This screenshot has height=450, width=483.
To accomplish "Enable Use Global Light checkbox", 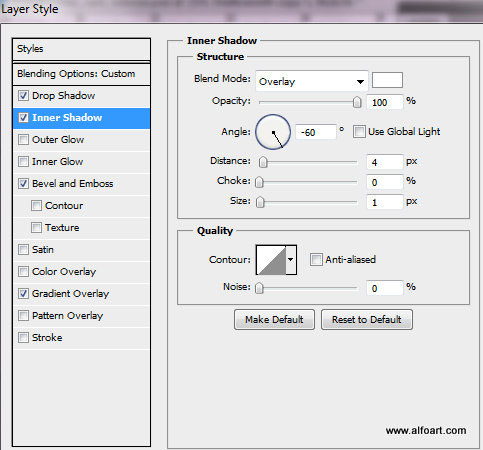I will (x=359, y=132).
